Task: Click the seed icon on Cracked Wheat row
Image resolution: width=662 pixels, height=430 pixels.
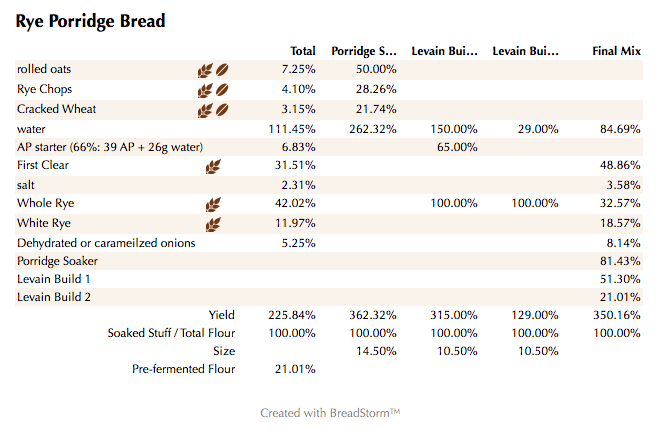Action: [223, 110]
